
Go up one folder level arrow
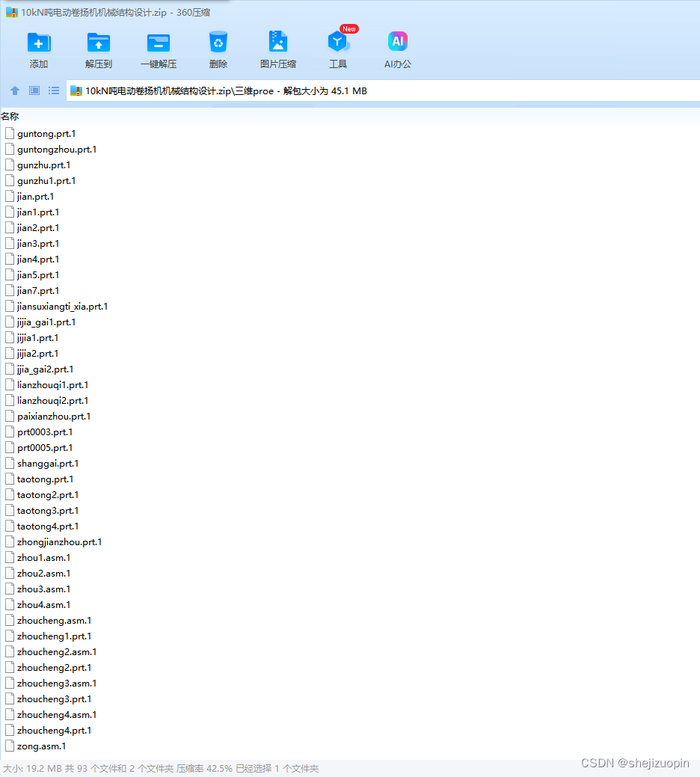[x=15, y=90]
